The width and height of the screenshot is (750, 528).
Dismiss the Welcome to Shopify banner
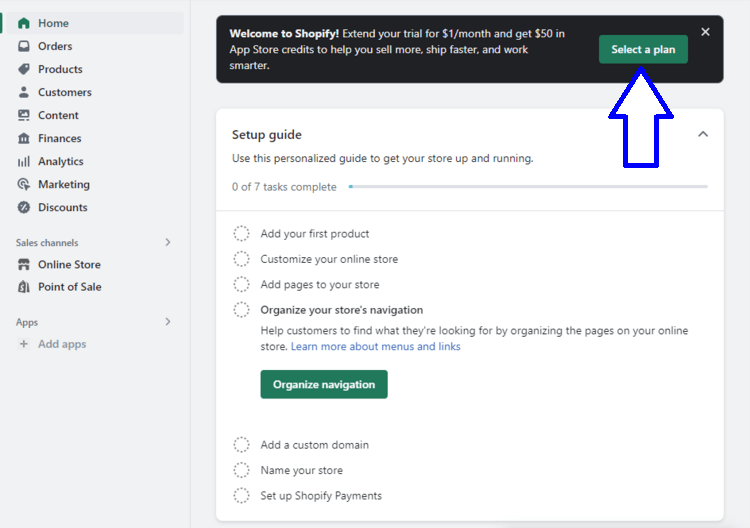click(x=705, y=32)
